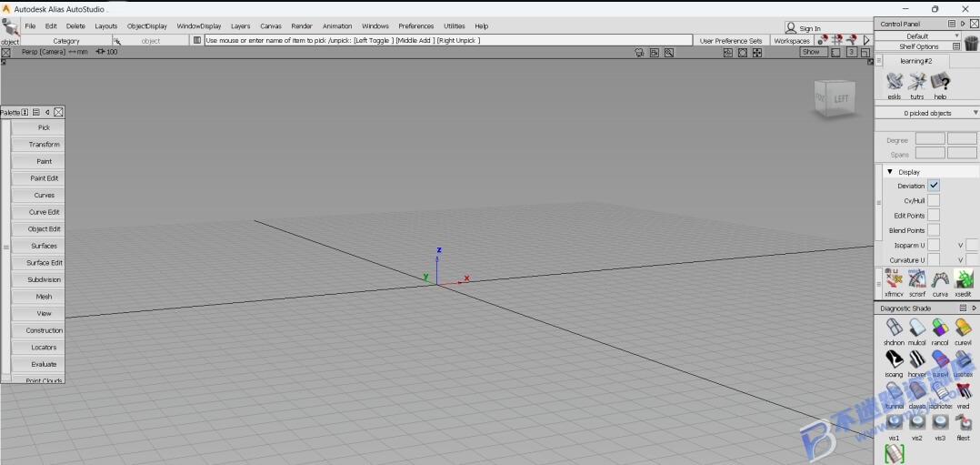
Task: Click the xsedit cross-section editor icon
Action: 963,278
